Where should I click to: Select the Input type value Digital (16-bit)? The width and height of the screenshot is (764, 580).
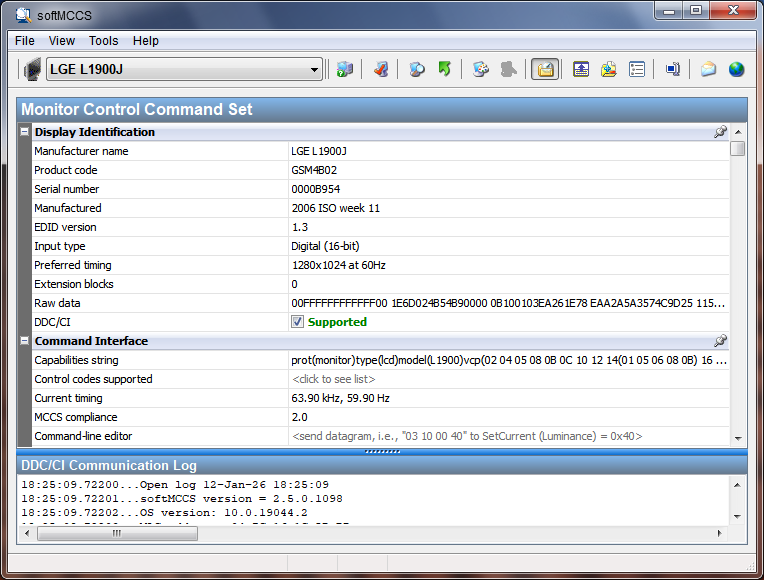[x=325, y=246]
